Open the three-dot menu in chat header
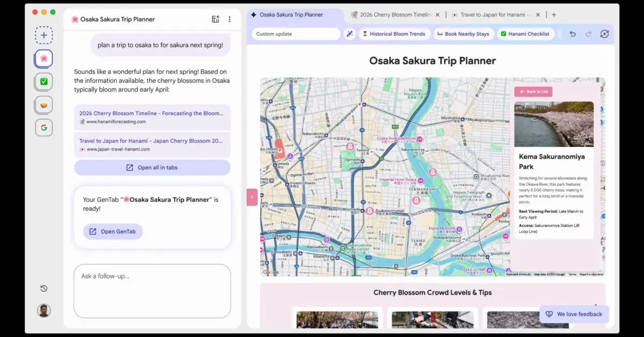 coord(230,19)
